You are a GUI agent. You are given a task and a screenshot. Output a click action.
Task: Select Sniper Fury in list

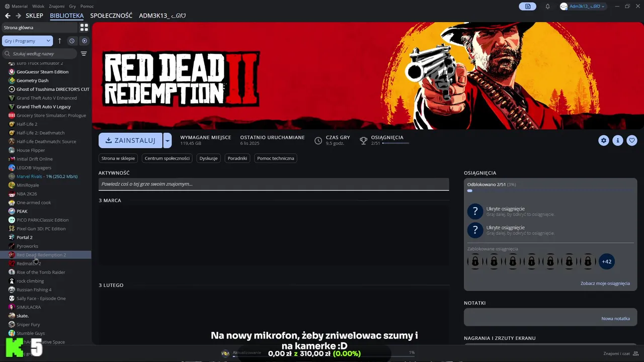click(46, 324)
